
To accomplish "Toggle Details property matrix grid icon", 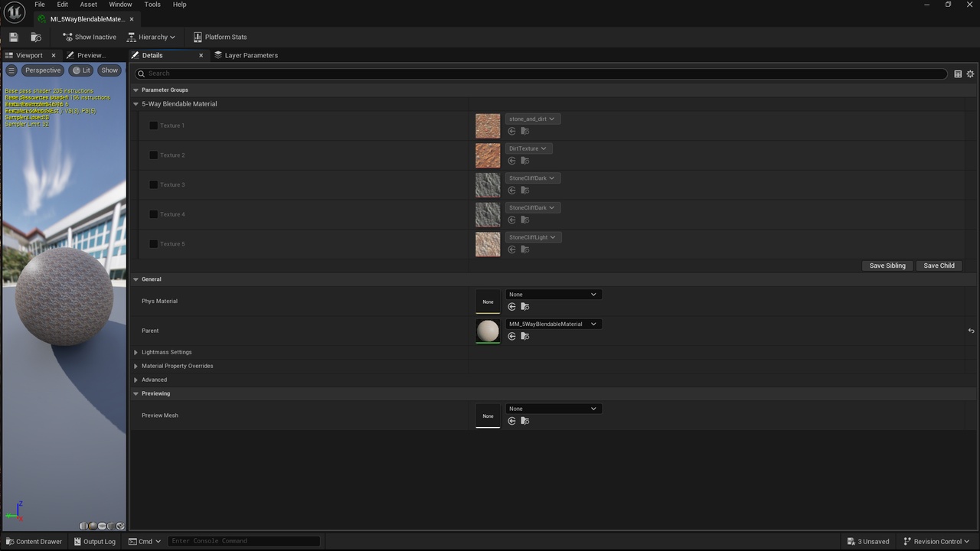I will point(958,74).
